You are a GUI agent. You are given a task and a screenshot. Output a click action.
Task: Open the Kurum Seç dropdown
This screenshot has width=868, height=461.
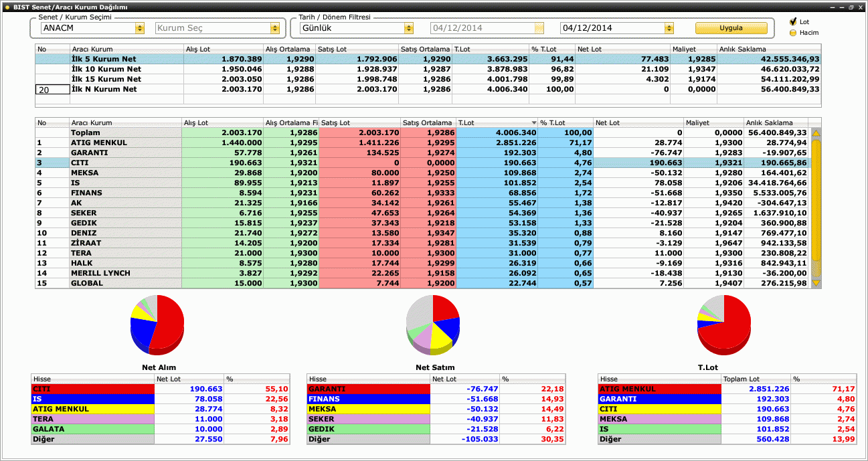point(274,28)
